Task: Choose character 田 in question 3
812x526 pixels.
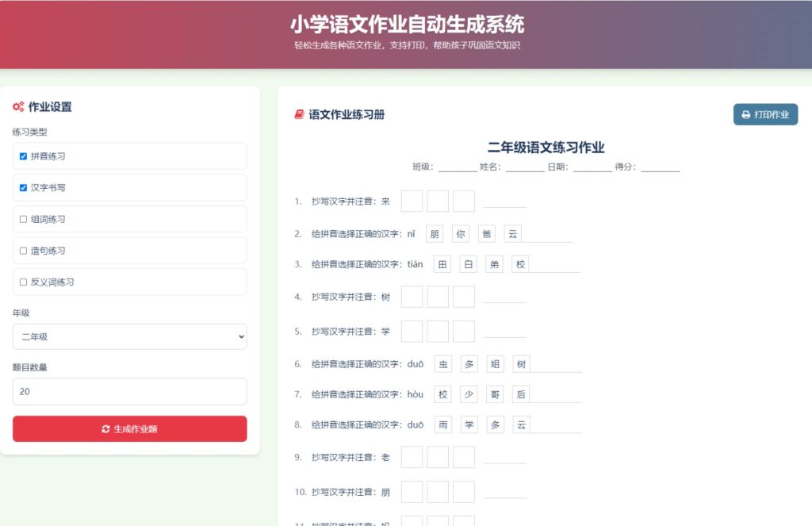Action: coord(442,264)
